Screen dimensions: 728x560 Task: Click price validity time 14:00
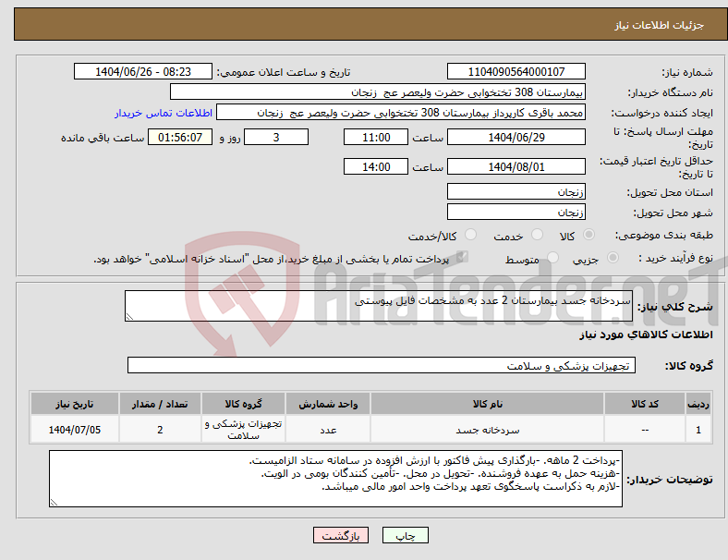click(376, 166)
